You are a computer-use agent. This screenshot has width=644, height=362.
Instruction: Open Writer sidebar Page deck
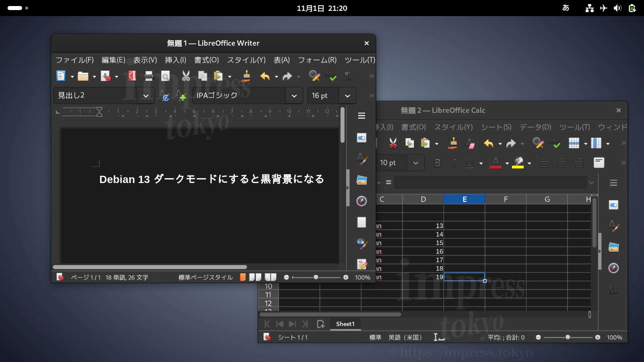pos(362,222)
